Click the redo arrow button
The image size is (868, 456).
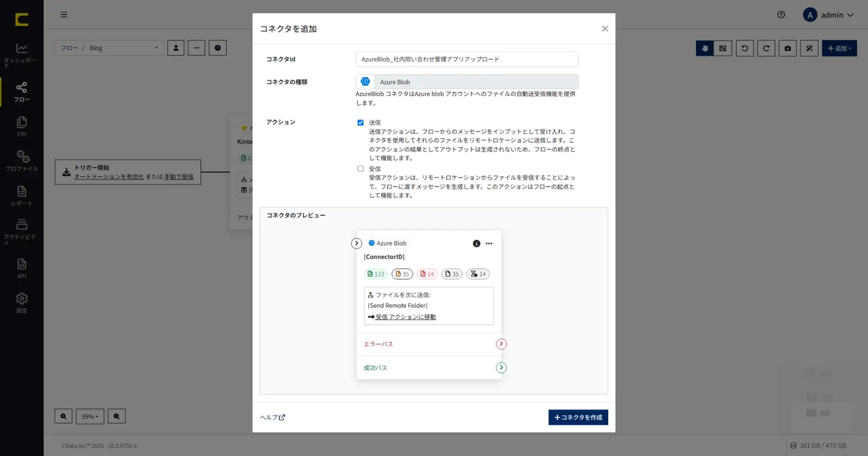click(766, 48)
